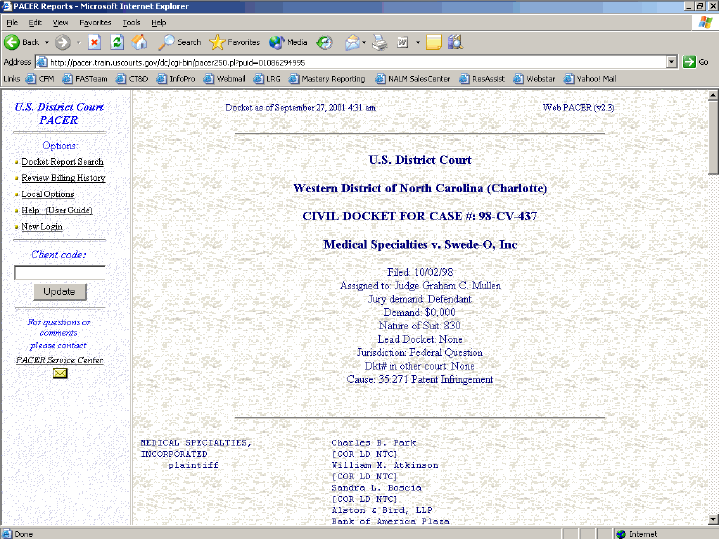Click the scrollbar down arrow

pyautogui.click(x=713, y=520)
